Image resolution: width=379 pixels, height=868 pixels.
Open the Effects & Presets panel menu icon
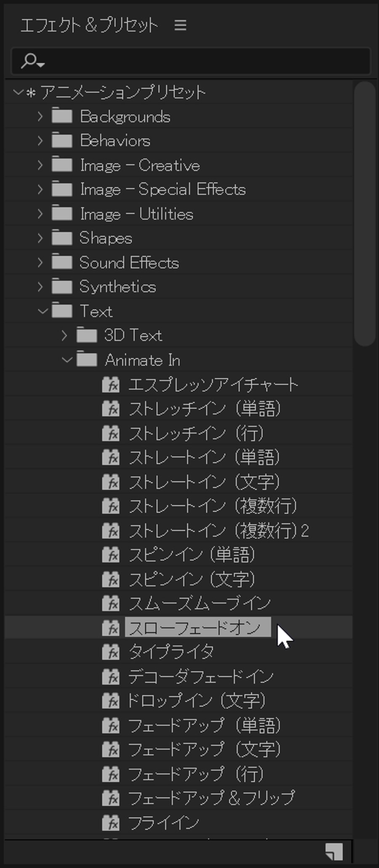[x=180, y=25]
